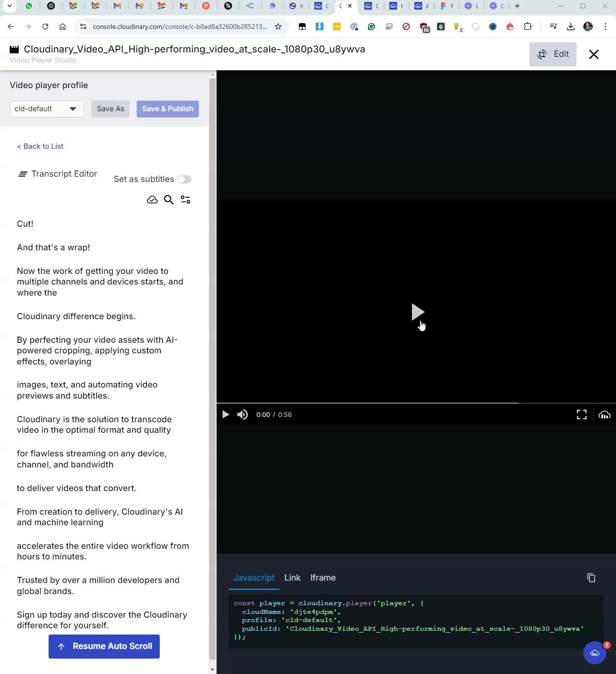Open the Cloudinary chat bubble with notification
Image resolution: width=616 pixels, height=674 pixels.
(x=595, y=653)
